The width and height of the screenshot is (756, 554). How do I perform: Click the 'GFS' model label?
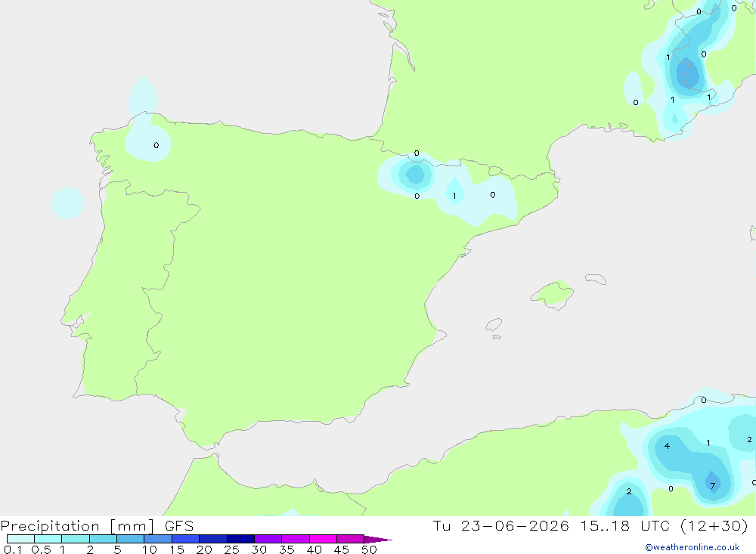(179, 526)
